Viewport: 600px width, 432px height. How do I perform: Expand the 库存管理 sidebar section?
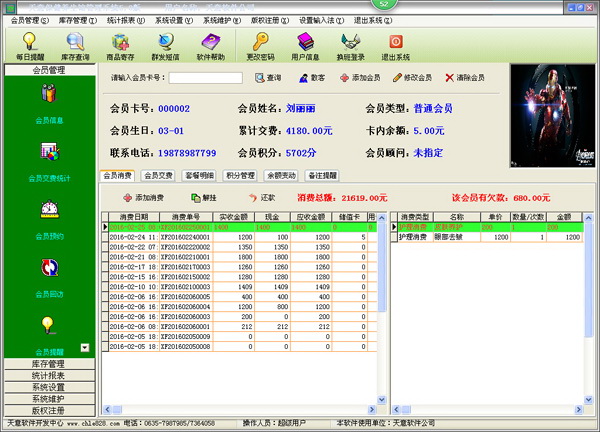pyautogui.click(x=49, y=364)
